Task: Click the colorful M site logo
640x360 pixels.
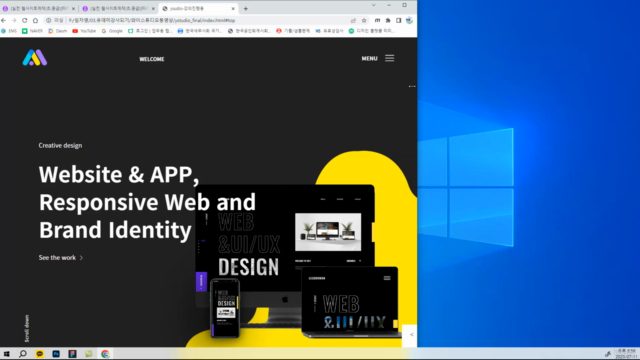Action: (35, 58)
